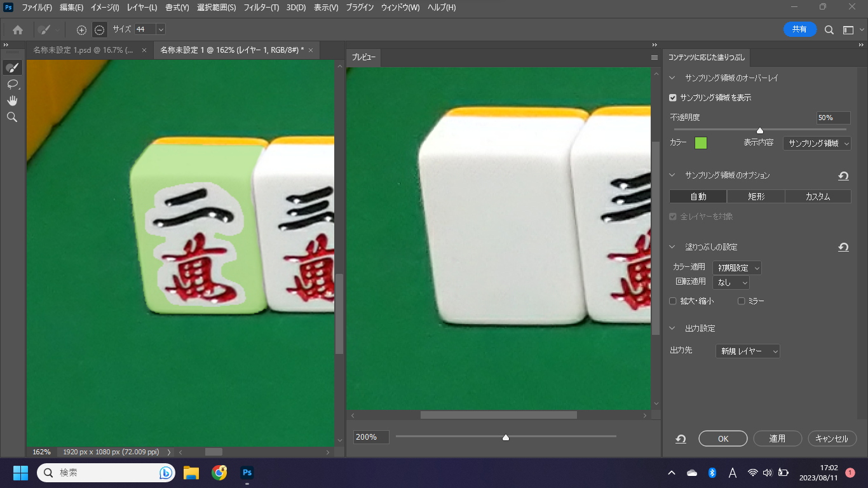Click the search icon next to 共有
Viewport: 868px width, 488px height.
pyautogui.click(x=829, y=30)
